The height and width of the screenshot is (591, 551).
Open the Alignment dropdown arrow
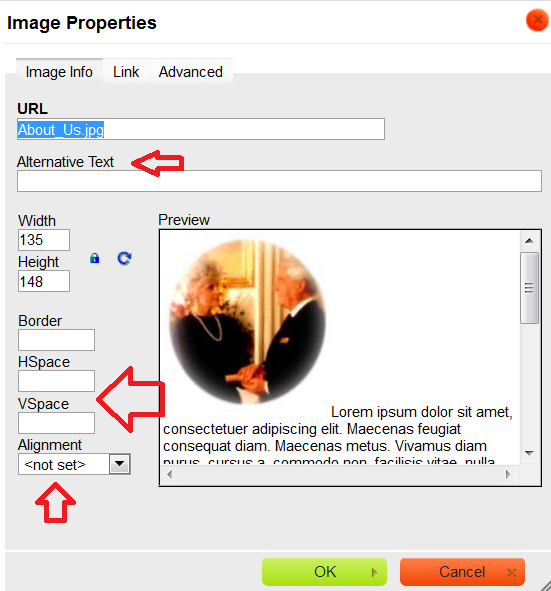coord(119,464)
